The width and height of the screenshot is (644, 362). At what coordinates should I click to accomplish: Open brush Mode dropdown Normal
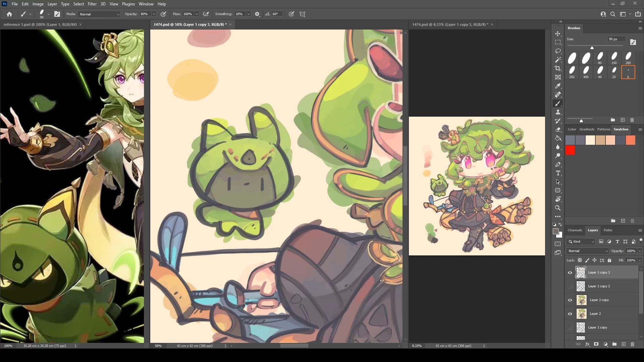pos(99,14)
